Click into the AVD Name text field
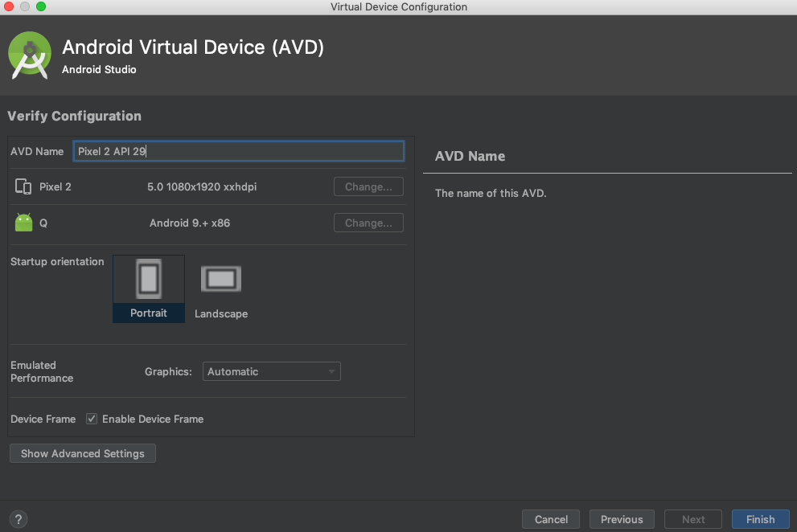797x532 pixels. pyautogui.click(x=239, y=151)
